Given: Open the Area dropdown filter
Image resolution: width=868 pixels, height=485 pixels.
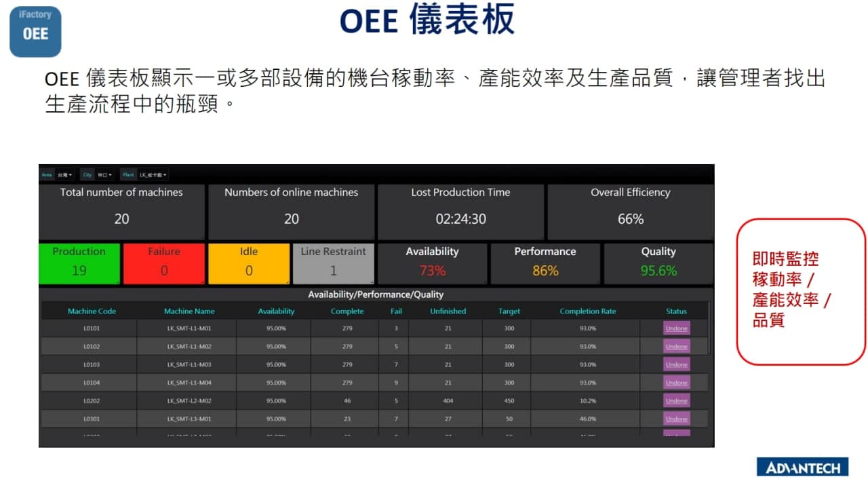Looking at the screenshot, I should click(64, 175).
